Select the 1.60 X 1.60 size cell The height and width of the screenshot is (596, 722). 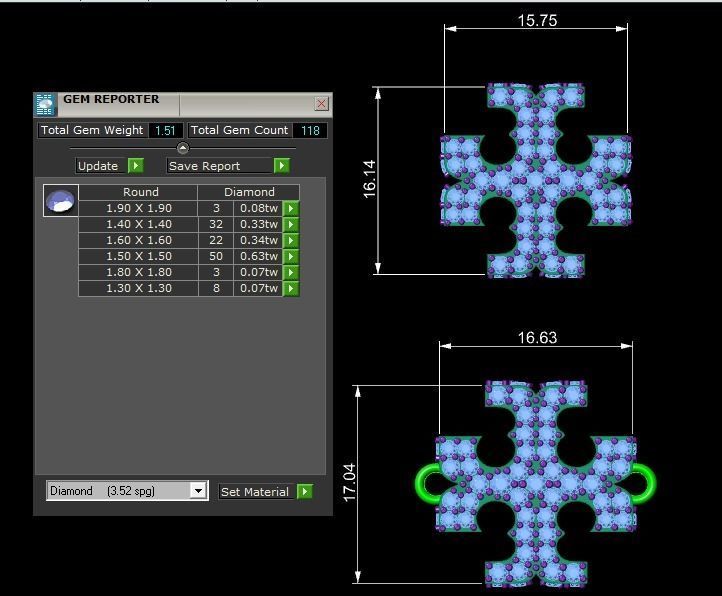pyautogui.click(x=138, y=240)
